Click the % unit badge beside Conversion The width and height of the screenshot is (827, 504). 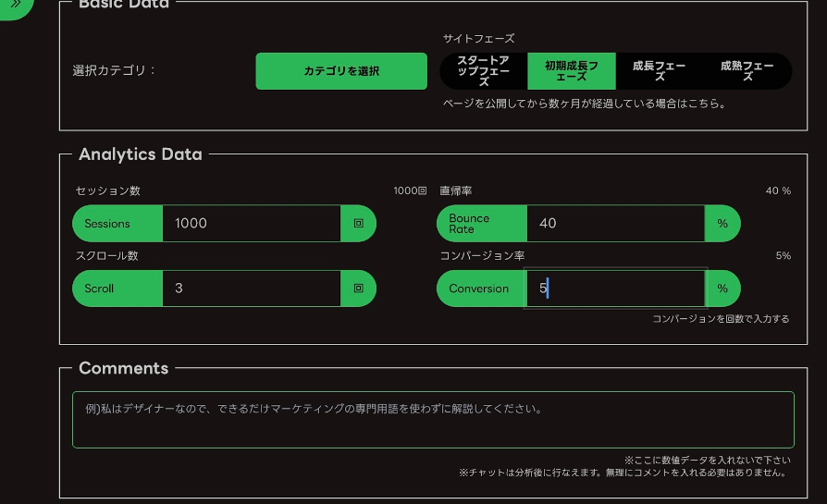point(722,288)
